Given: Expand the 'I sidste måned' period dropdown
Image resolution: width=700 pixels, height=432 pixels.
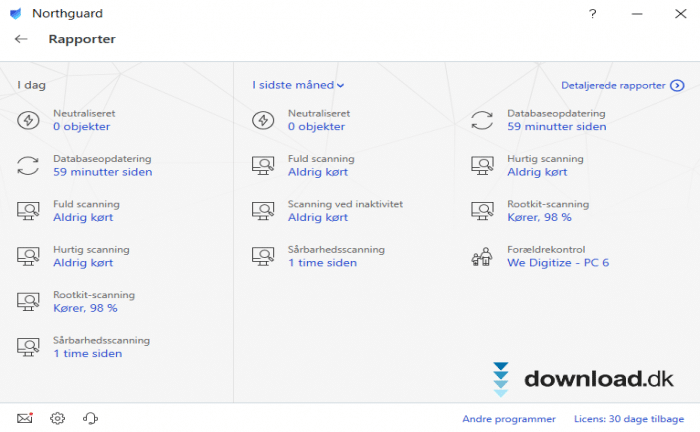Looking at the screenshot, I should pos(298,86).
